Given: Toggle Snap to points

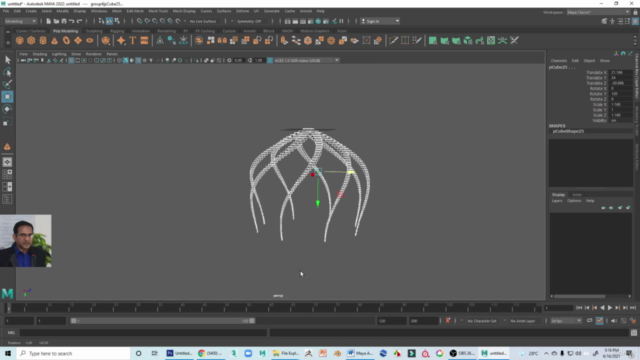Looking at the screenshot, I should click(x=155, y=21).
